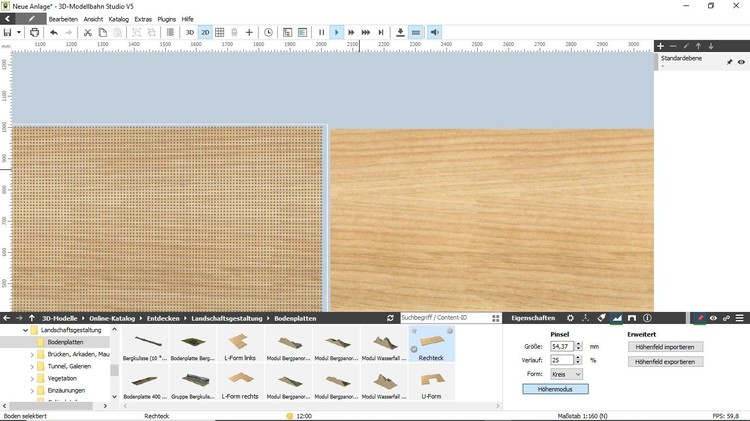Viewport: 750px width, 421px height.
Task: Click the print icon in toolbar
Action: coord(35,32)
